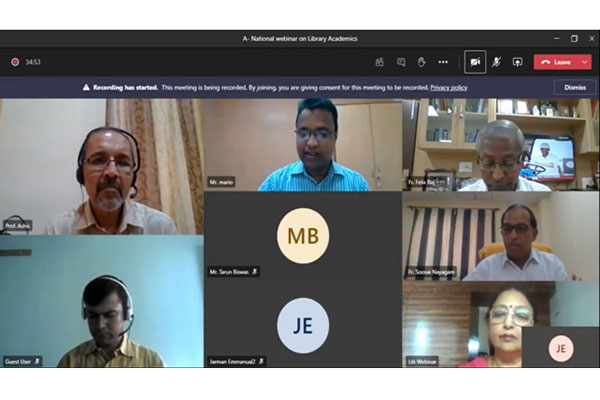The height and width of the screenshot is (400, 600).
Task: Click the meeting title 'National webinar on Library Academics'
Action: [x=304, y=39]
